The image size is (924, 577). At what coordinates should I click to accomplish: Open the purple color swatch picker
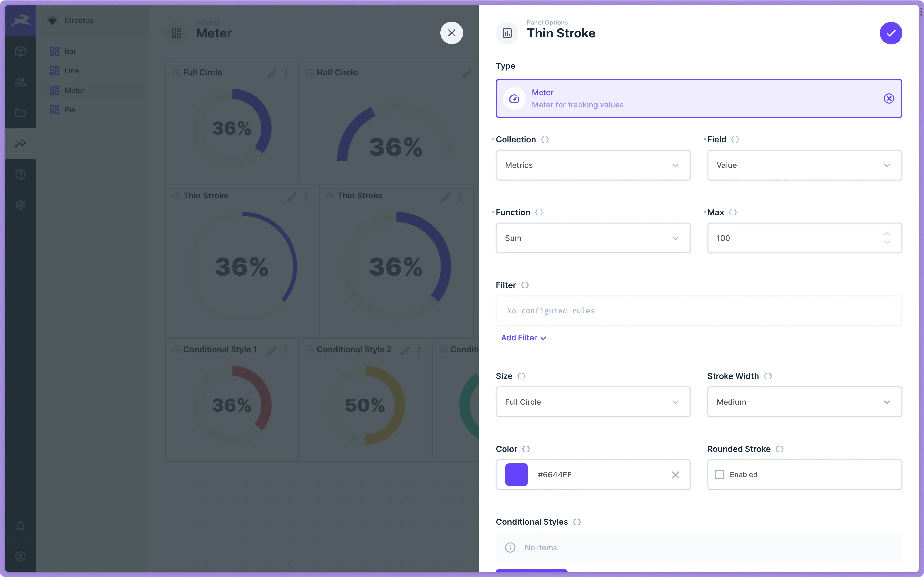[516, 474]
